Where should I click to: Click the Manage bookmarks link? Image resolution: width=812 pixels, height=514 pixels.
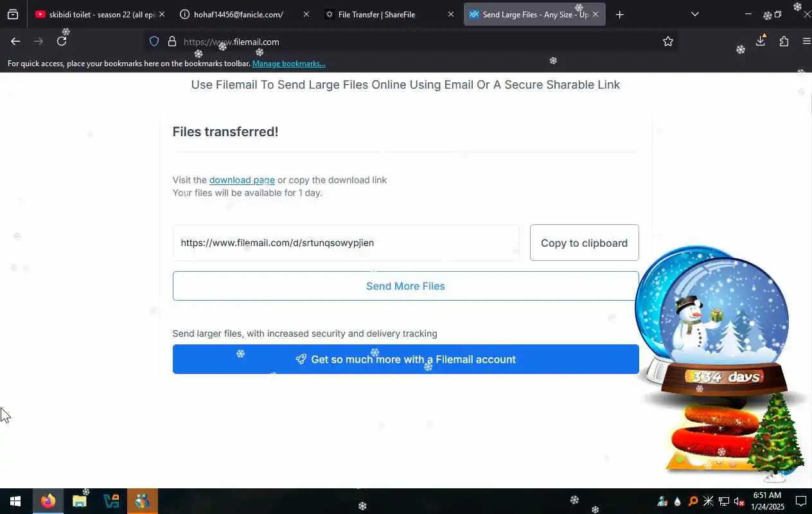tap(289, 64)
